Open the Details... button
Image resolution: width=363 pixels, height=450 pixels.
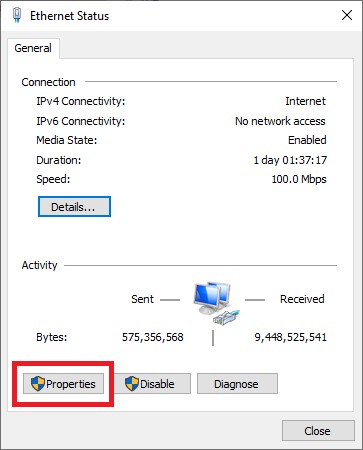click(x=74, y=207)
